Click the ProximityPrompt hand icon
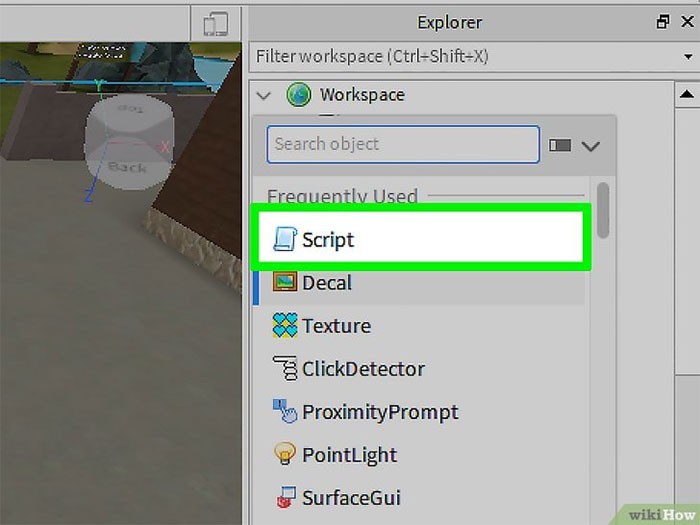Viewport: 700px width, 525px height. [284, 411]
